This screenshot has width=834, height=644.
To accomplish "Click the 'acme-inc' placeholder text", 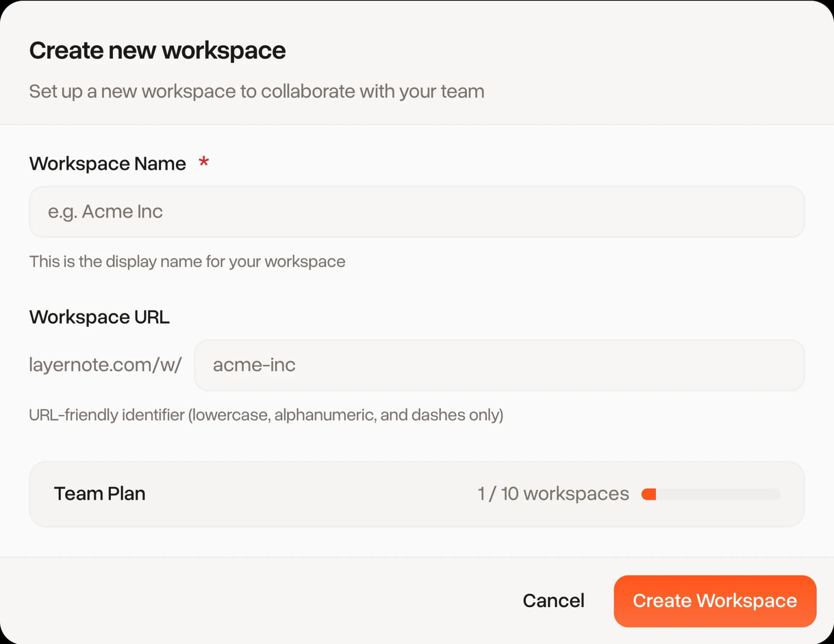I will pyautogui.click(x=254, y=365).
